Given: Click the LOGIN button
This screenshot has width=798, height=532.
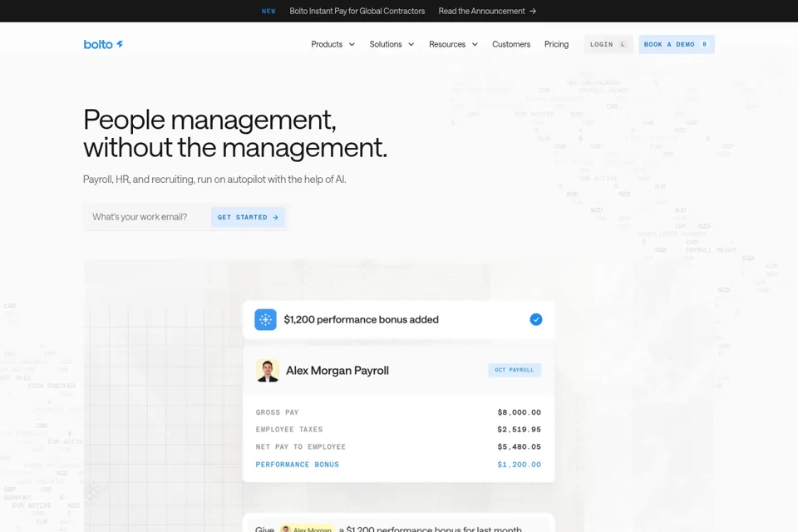Looking at the screenshot, I should (x=608, y=44).
